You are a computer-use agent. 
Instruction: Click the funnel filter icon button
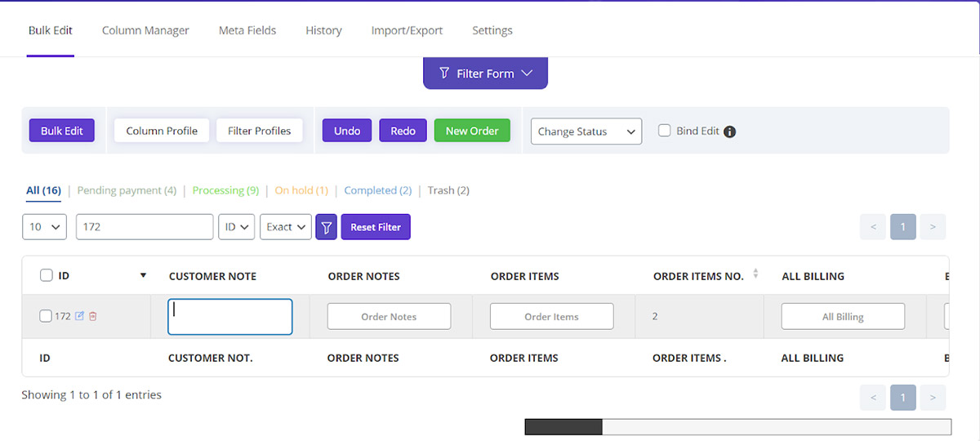point(326,227)
